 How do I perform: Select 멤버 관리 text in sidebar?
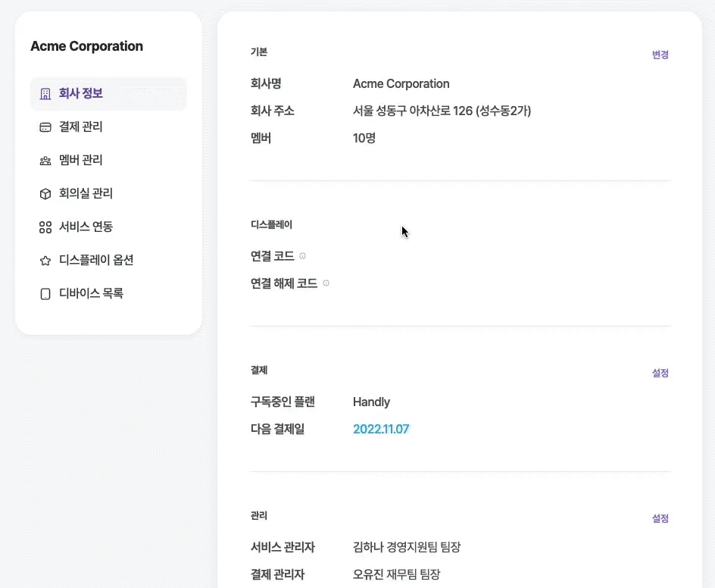pos(81,161)
